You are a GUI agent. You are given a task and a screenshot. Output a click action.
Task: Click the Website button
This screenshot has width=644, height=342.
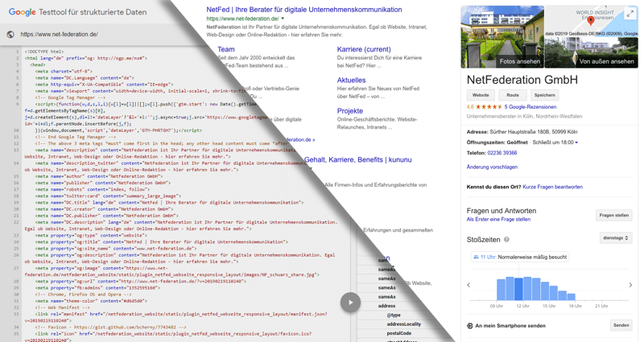pos(481,95)
